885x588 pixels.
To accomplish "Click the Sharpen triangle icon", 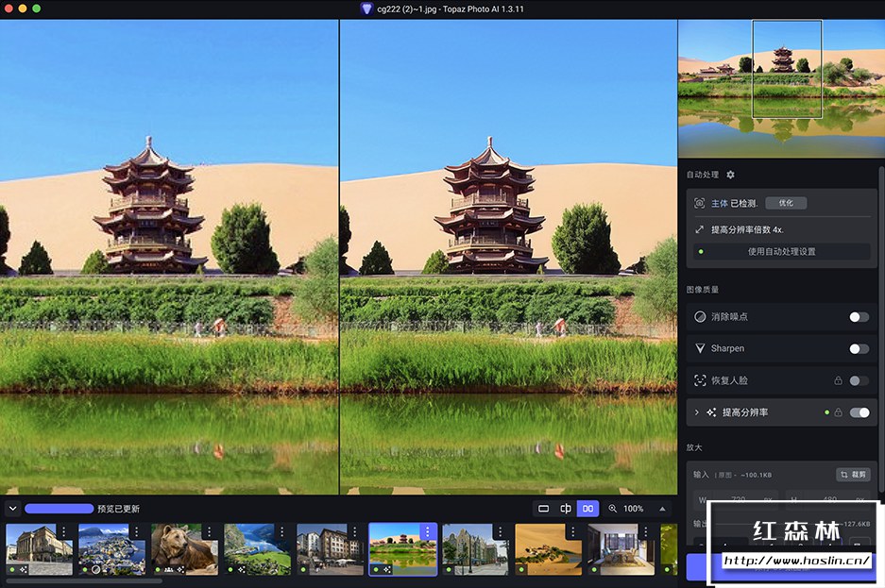I will [x=700, y=348].
